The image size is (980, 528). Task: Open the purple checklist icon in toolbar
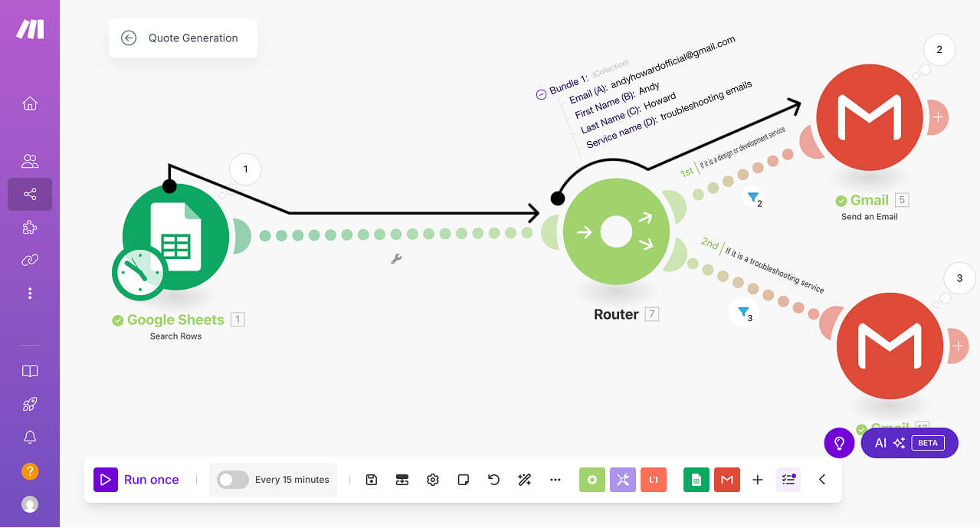point(788,480)
